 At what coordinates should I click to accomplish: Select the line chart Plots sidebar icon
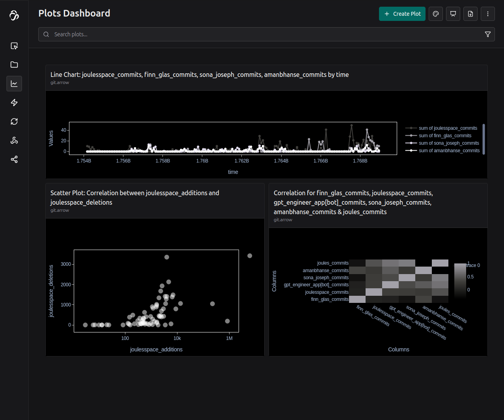14,84
